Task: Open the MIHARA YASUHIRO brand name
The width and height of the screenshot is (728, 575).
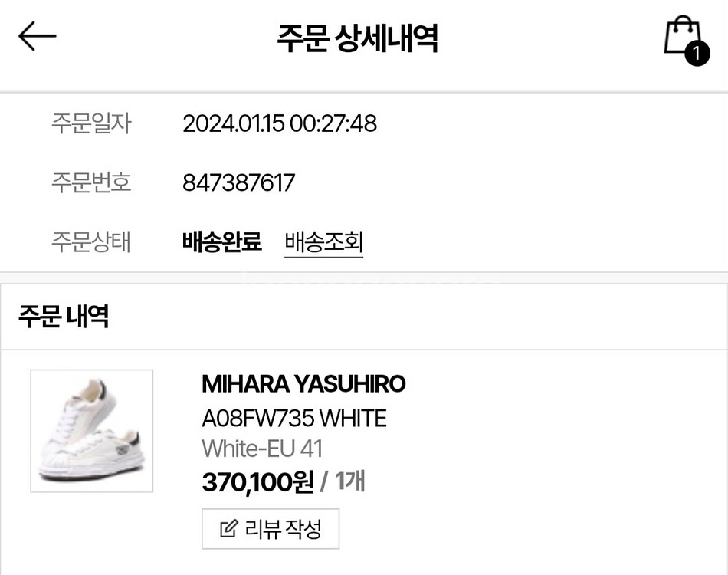Action: 303,384
